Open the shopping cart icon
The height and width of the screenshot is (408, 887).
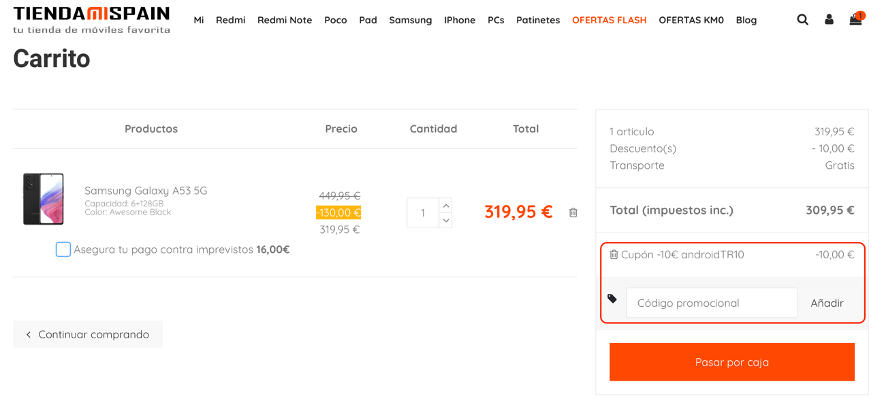[x=856, y=19]
